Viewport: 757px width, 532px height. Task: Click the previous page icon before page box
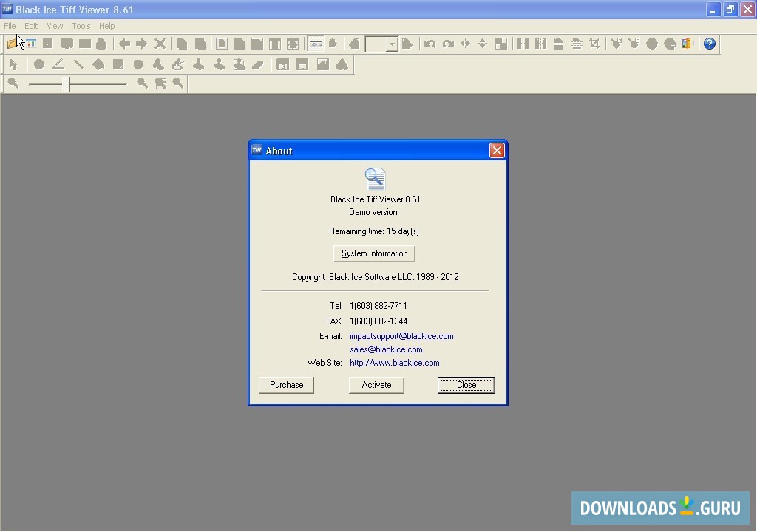(354, 44)
